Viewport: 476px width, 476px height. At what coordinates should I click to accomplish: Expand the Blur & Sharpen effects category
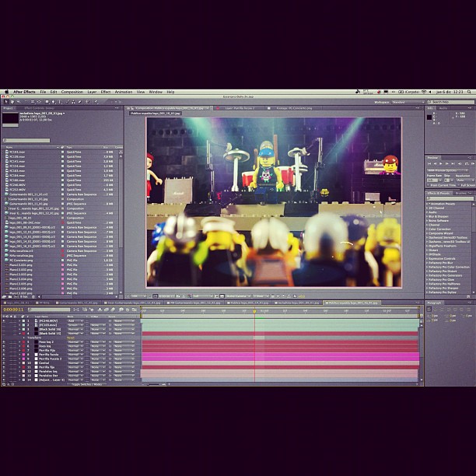(x=428, y=216)
